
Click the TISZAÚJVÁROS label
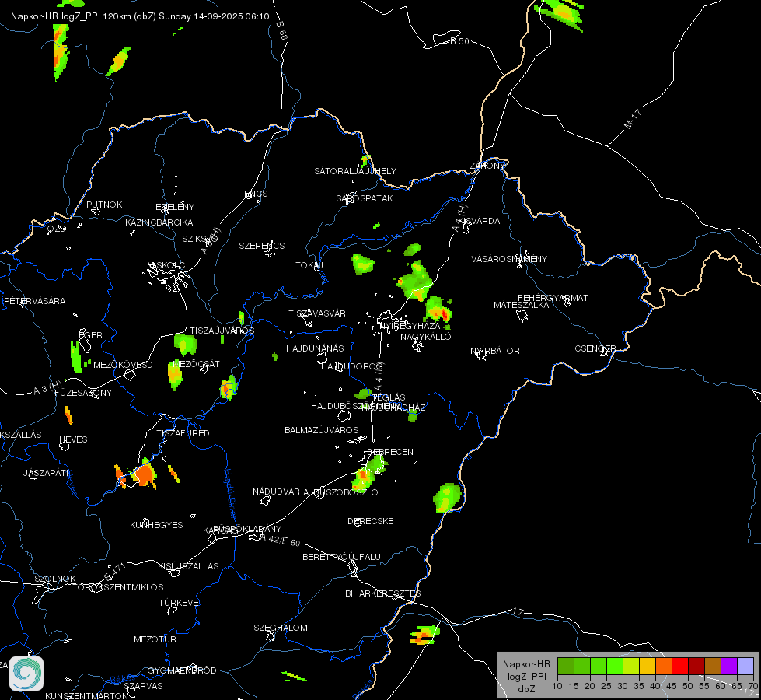222,331
